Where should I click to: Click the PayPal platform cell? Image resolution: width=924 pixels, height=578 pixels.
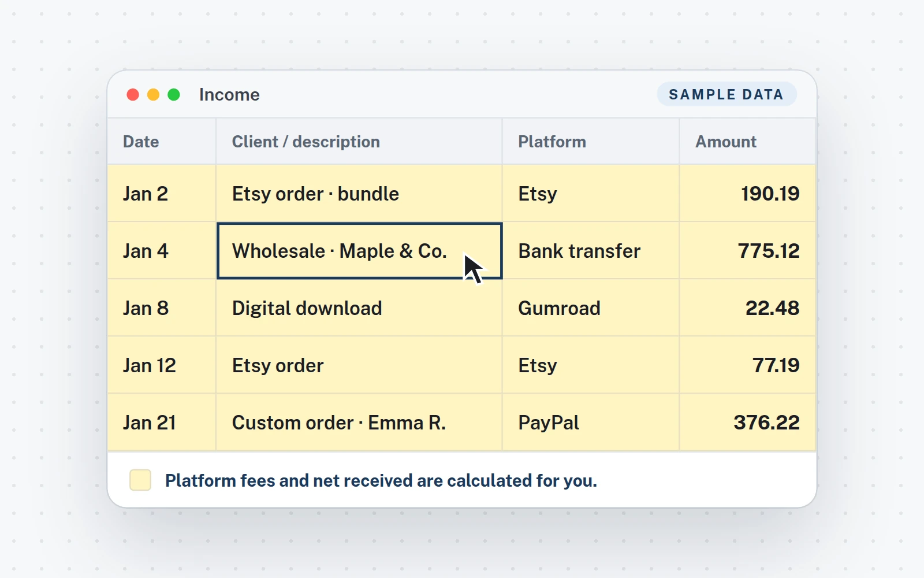(591, 423)
